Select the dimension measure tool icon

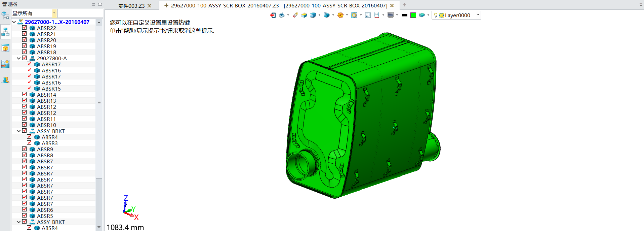click(377, 15)
